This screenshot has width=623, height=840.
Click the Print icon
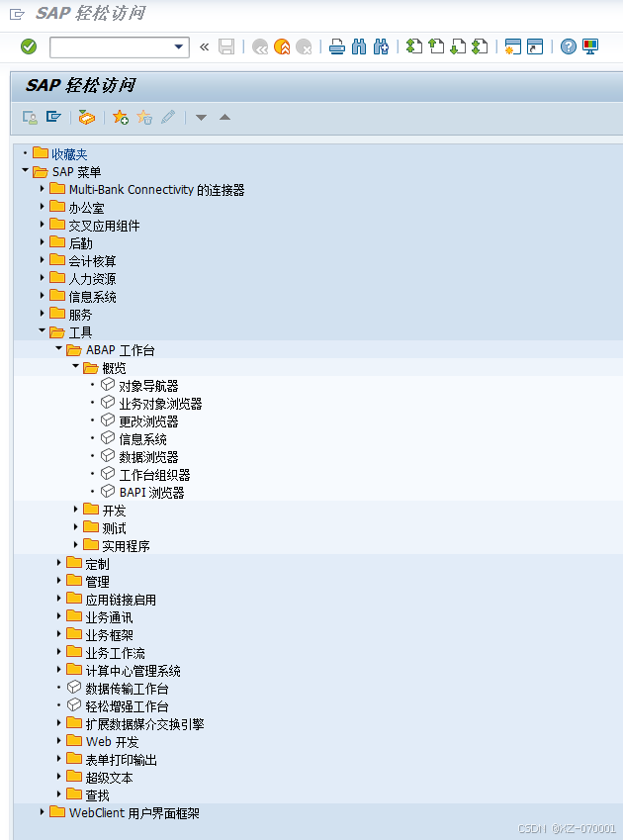337,47
